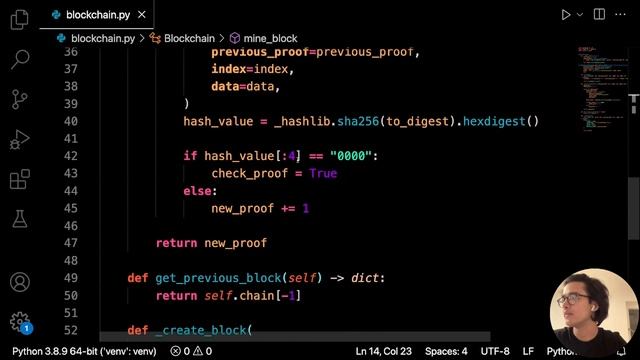Click the webcam presenter thumbnail

[x=594, y=313]
